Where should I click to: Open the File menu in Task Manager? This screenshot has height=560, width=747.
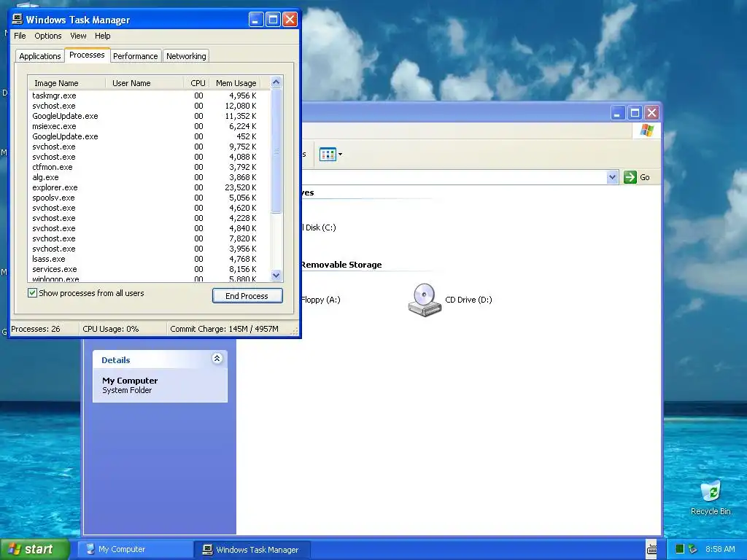click(20, 36)
